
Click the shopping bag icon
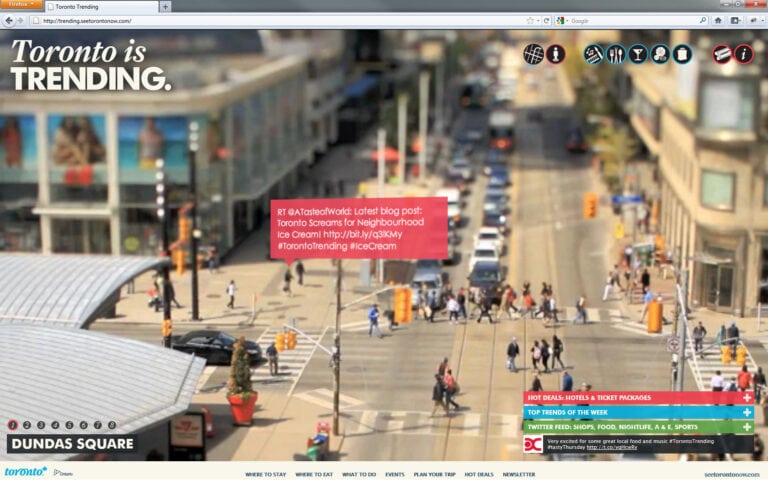click(x=682, y=54)
